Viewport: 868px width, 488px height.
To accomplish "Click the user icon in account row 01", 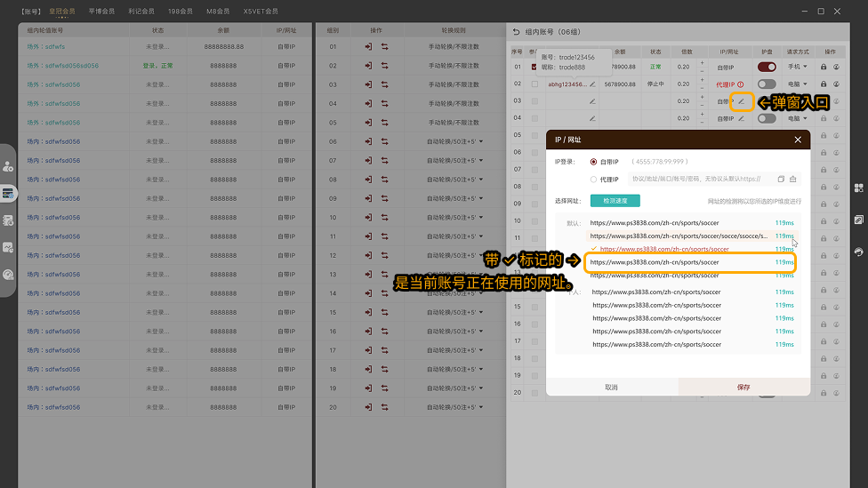I will [837, 67].
